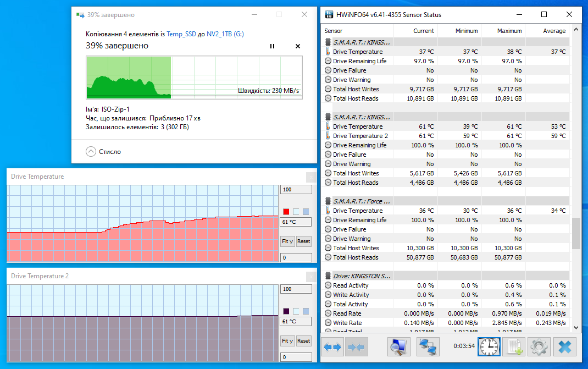Click the red color swatch for Drive Temperature
Image resolution: width=588 pixels, height=369 pixels.
(x=285, y=211)
